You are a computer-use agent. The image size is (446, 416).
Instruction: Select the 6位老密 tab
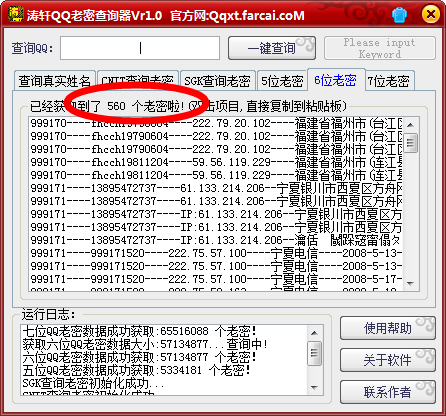click(336, 80)
